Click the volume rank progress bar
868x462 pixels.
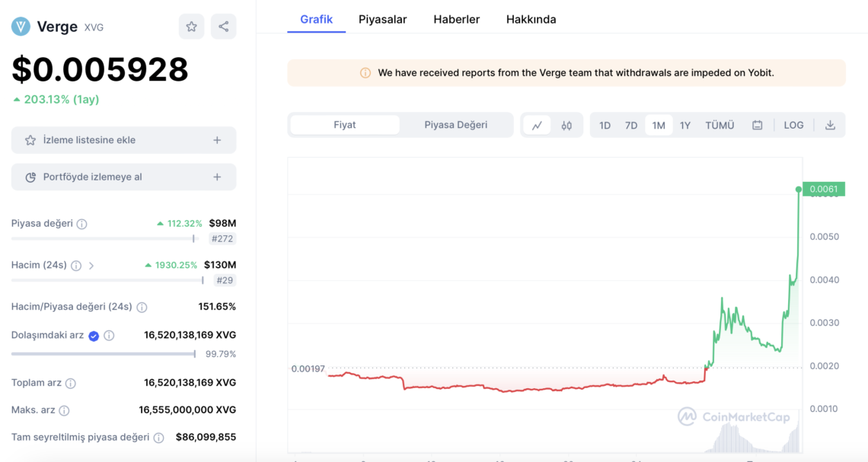click(x=107, y=281)
